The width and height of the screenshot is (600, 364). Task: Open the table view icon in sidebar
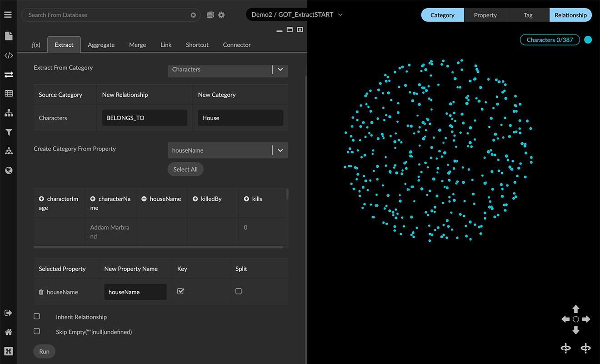click(x=8, y=94)
